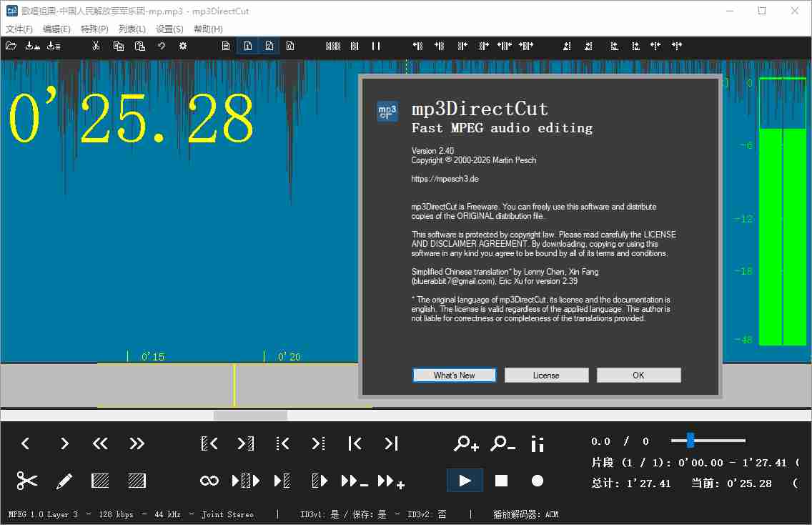Click the blue volume slider handle
The height and width of the screenshot is (525, 812).
coord(690,441)
